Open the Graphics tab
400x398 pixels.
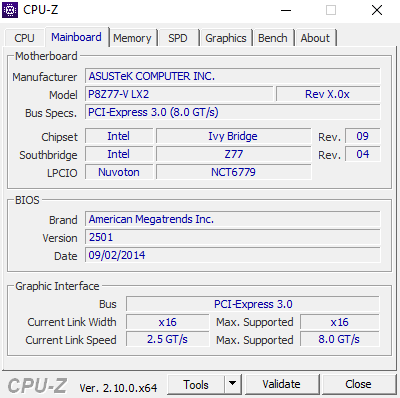tap(226, 38)
